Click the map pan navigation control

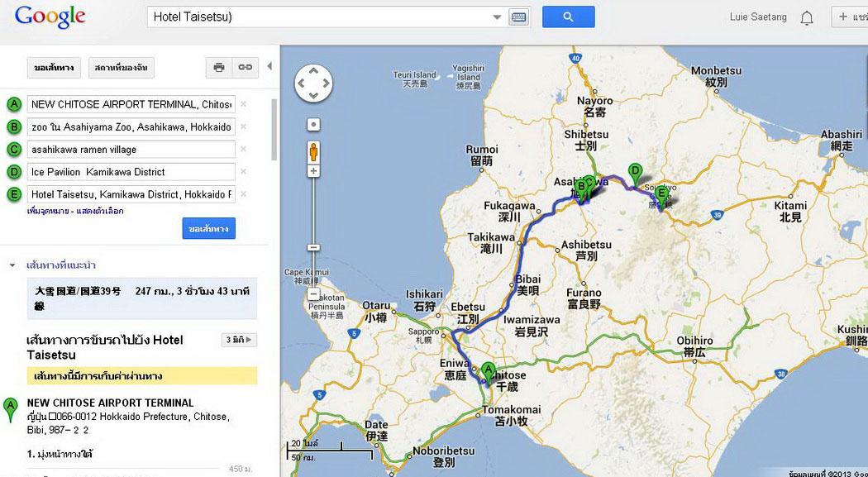pos(313,83)
